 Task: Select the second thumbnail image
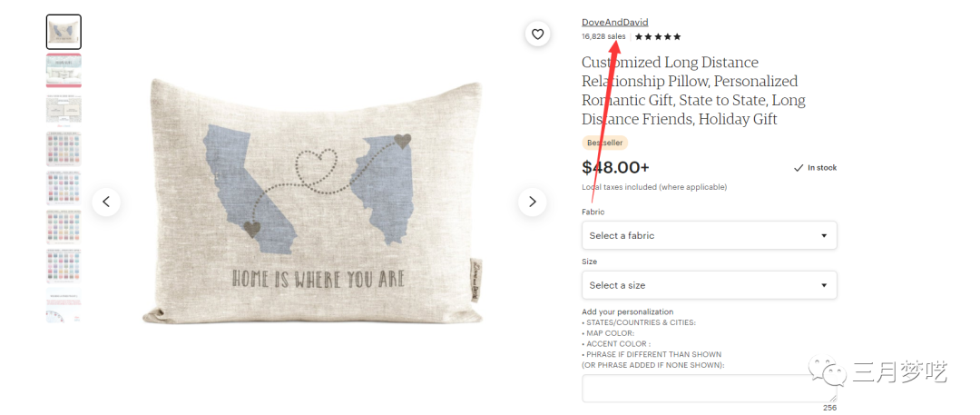pos(64,70)
